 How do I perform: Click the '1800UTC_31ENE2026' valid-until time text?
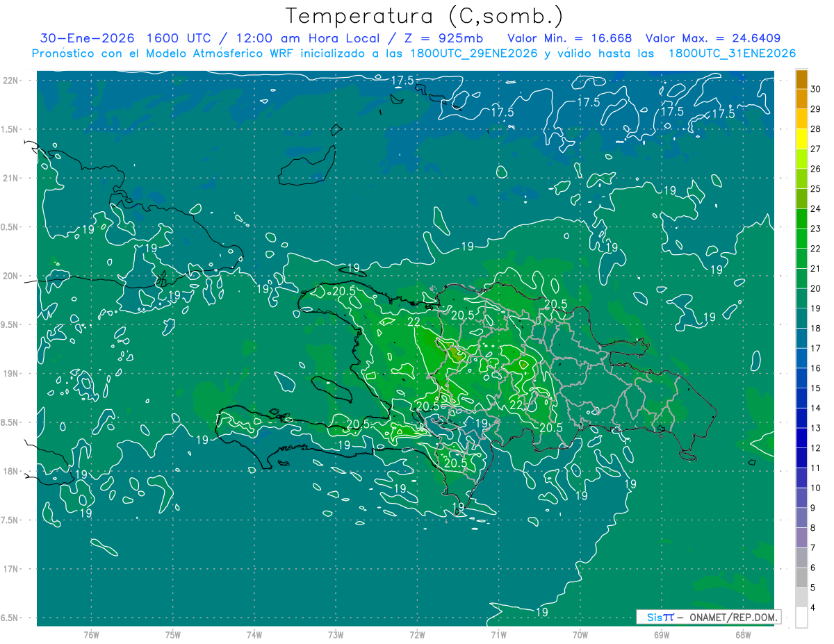[x=732, y=53]
